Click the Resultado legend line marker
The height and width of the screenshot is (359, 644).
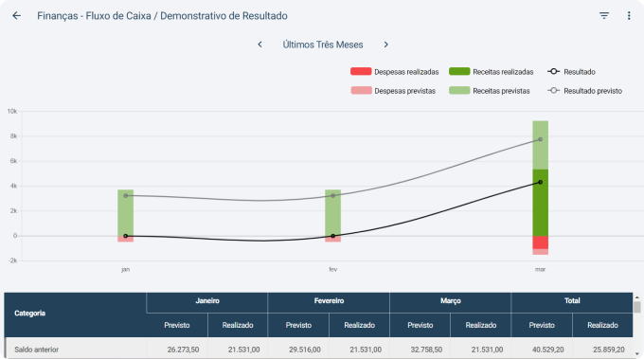[553, 71]
